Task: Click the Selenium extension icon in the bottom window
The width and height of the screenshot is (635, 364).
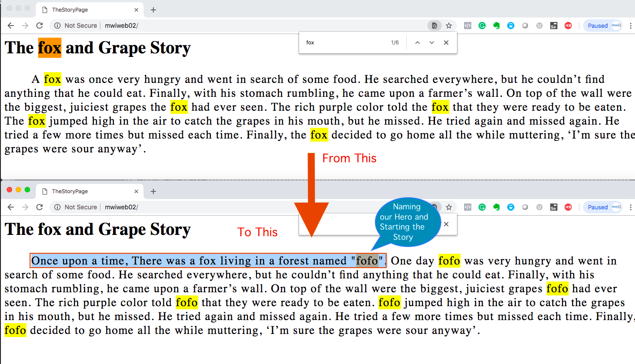Action: 554,207
